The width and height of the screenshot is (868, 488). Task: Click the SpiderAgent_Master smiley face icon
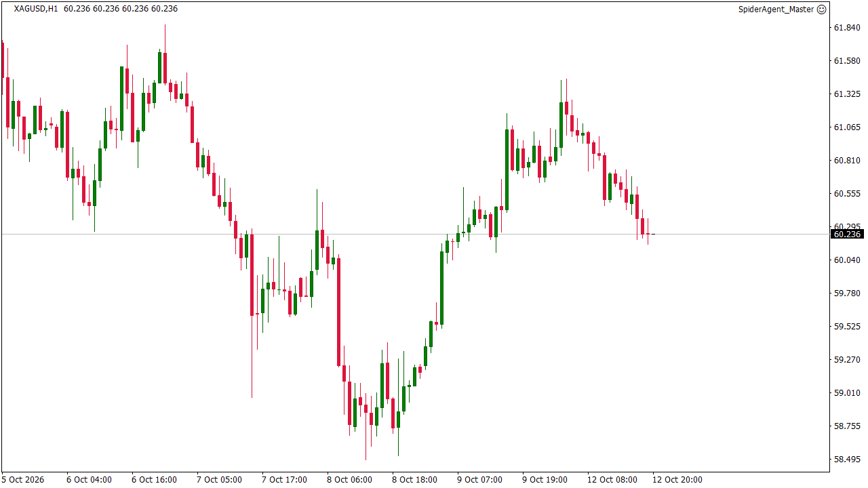click(821, 9)
